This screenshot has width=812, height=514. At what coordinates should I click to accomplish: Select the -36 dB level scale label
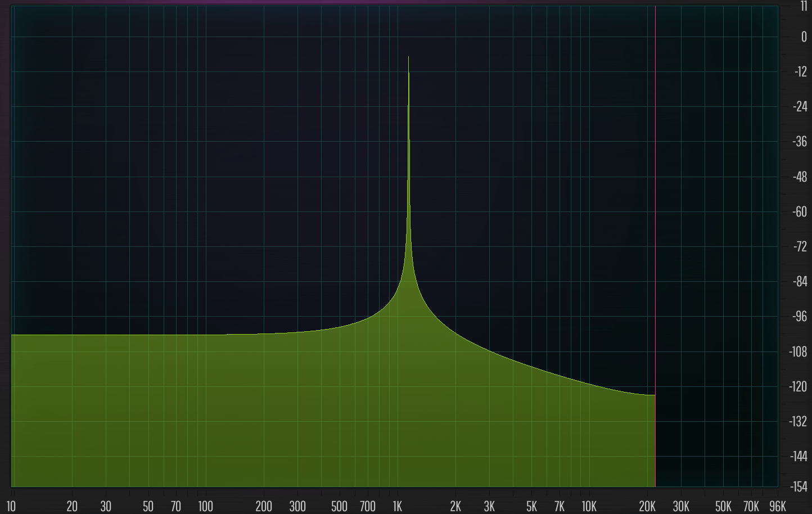point(800,142)
